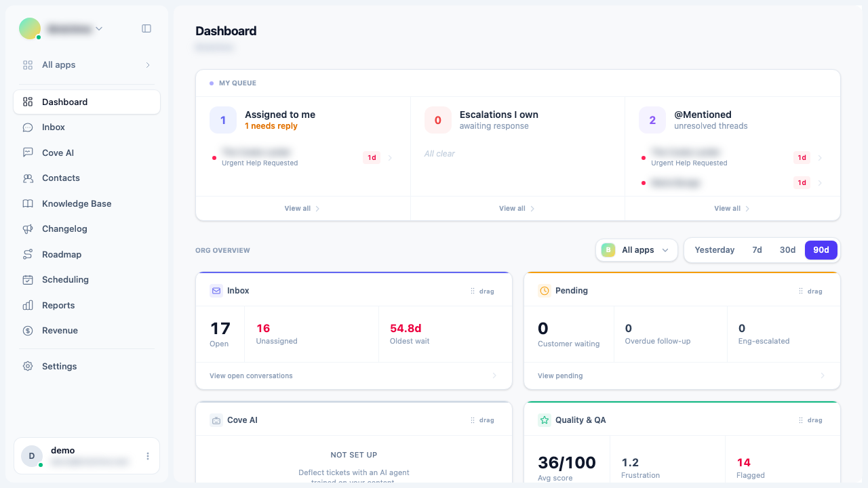This screenshot has height=488, width=868.
Task: Switch to the 7d time range
Action: tap(757, 250)
